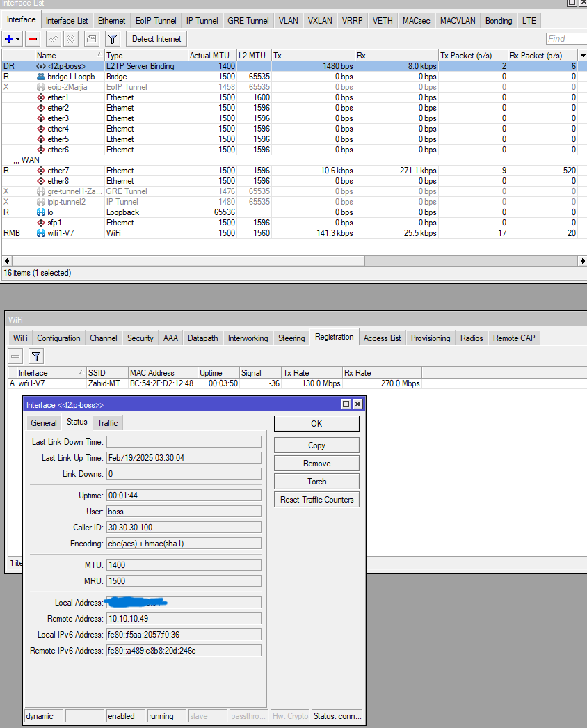Screen dimensions: 587x728
Task: Click the Torch button
Action: pos(316,482)
